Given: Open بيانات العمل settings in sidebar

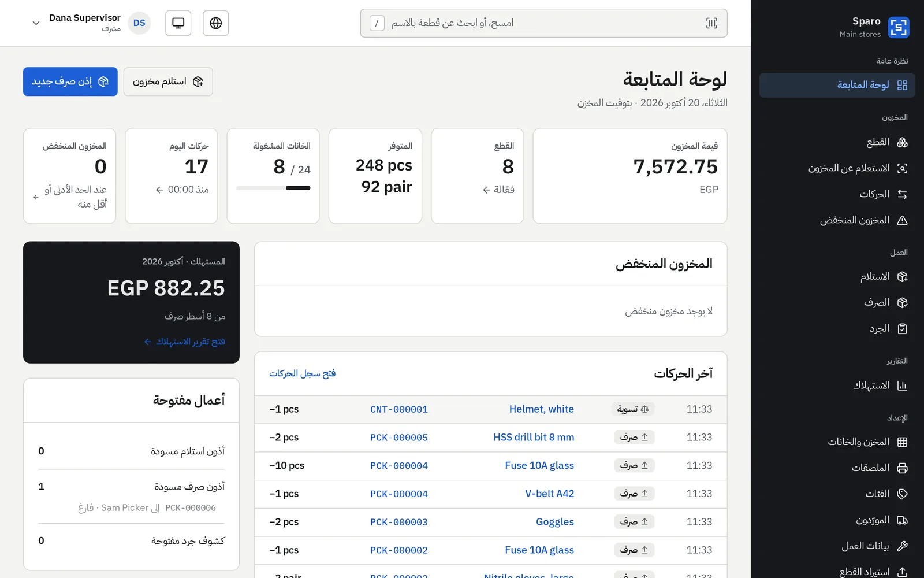Looking at the screenshot, I should point(837,546).
